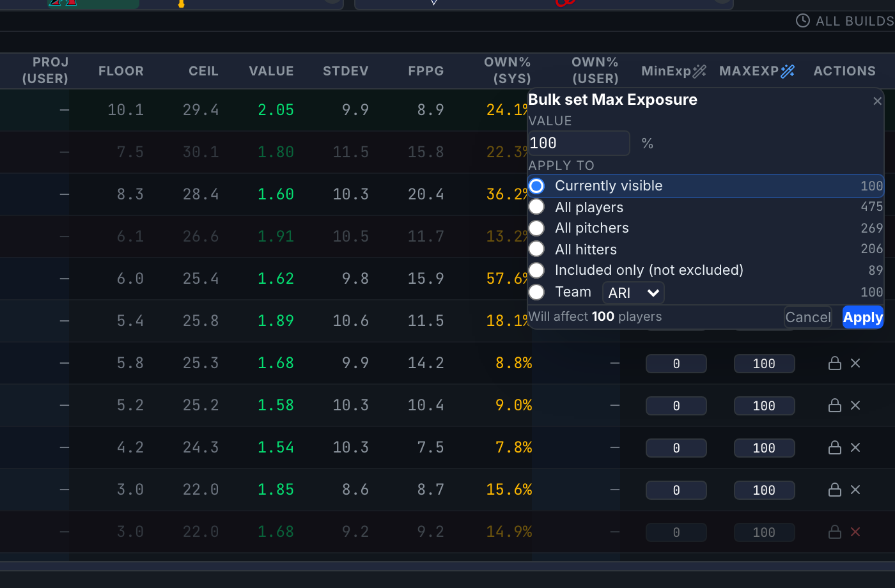Click the MinExp field in the 15.6% row
Screen dimensions: 895x588
point(676,490)
